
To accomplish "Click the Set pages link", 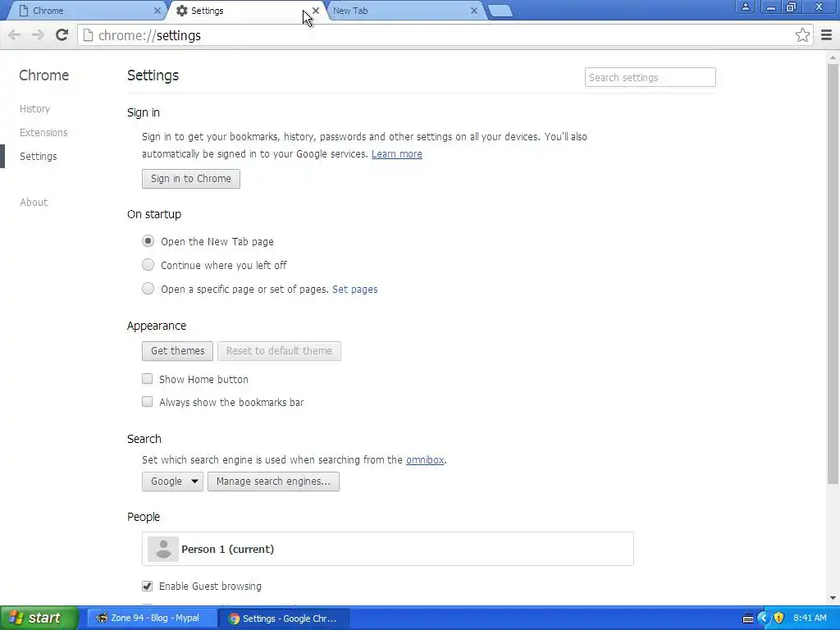I will (354, 290).
